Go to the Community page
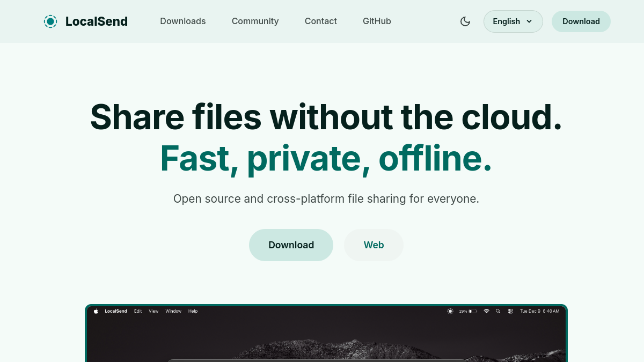This screenshot has width=644, height=362. (255, 21)
